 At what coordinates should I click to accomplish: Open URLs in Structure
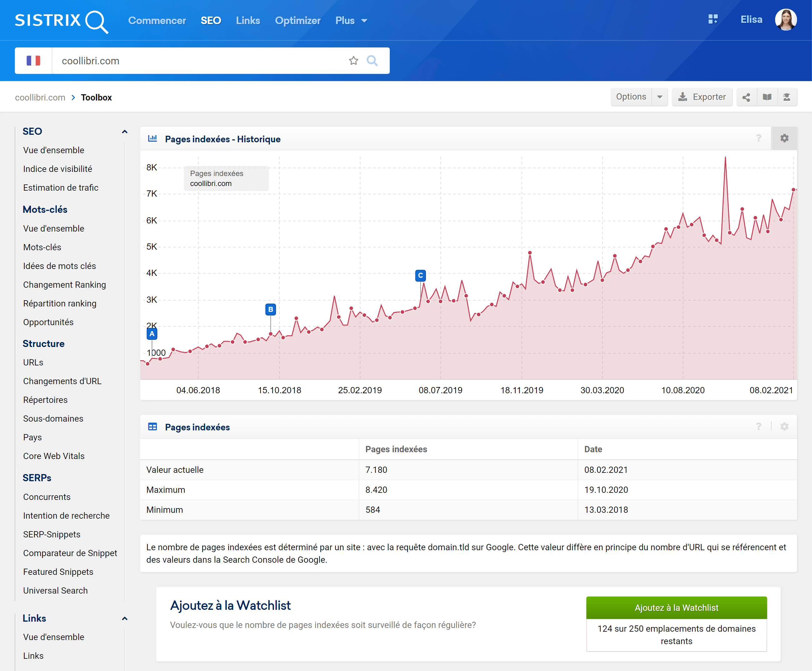(x=33, y=362)
